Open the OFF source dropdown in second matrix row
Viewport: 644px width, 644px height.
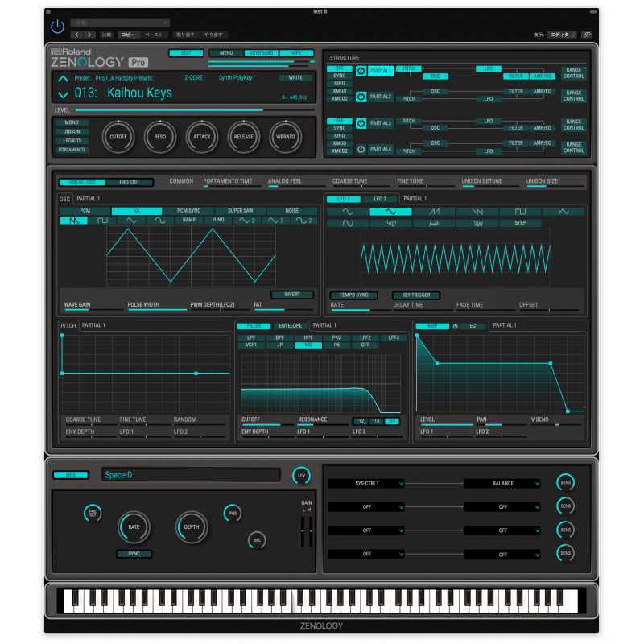pos(366,507)
